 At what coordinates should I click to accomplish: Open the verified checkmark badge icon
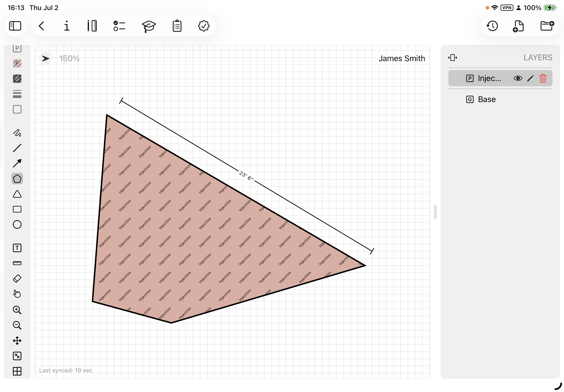[204, 26]
